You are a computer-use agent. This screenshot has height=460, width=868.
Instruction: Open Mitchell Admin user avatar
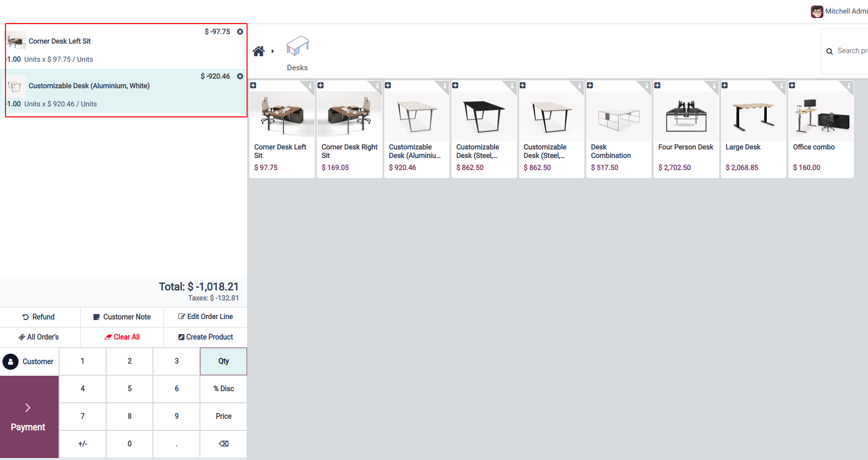pyautogui.click(x=817, y=12)
